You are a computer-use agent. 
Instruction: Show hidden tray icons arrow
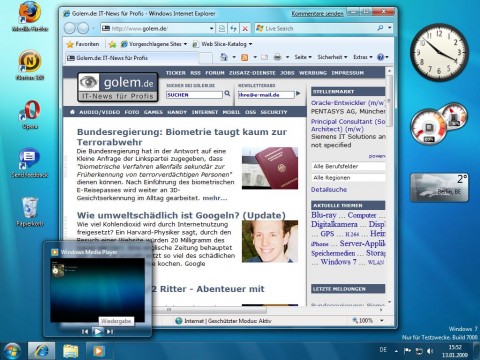pos(396,351)
